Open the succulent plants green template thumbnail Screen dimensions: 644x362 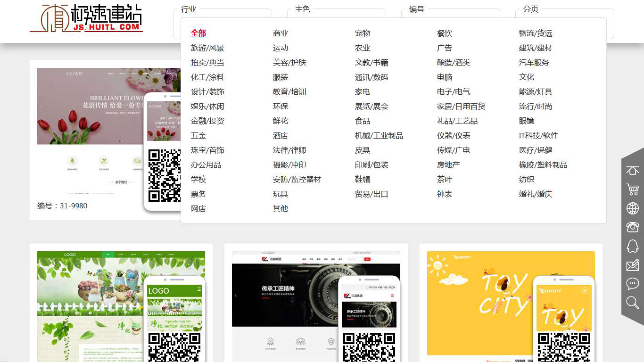121,306
